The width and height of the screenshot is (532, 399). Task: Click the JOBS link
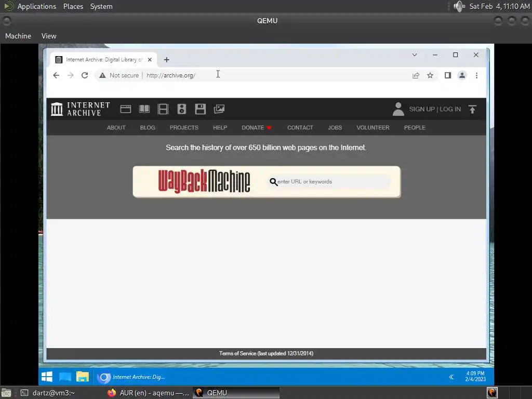[x=335, y=128]
